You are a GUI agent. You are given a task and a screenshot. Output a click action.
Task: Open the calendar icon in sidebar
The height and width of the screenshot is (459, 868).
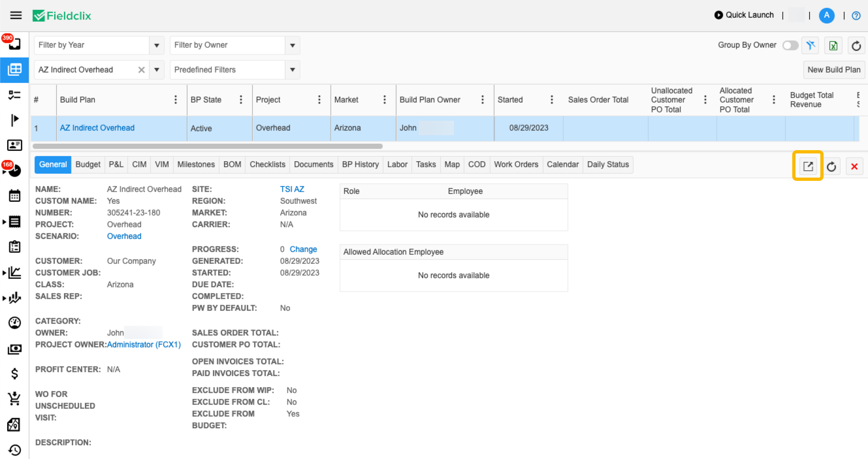[x=14, y=196]
